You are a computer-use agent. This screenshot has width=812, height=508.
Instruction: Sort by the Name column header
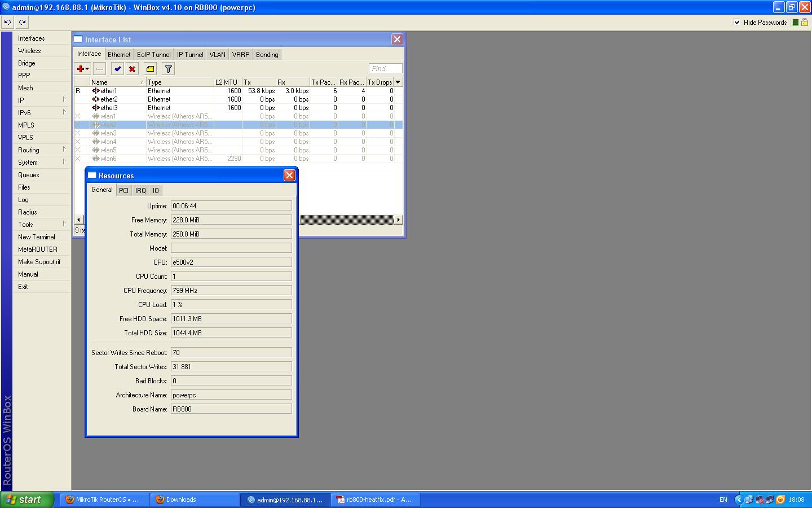point(118,82)
